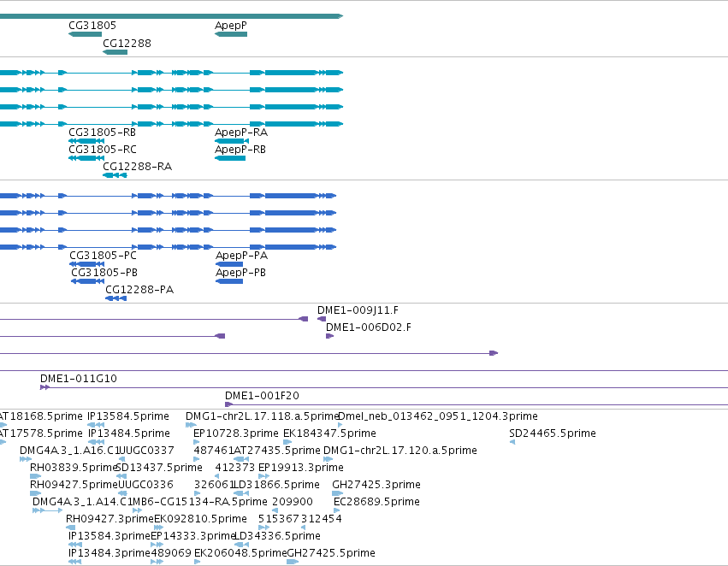Viewport: 728px width, 566px height.
Task: Select EST EK184347.5prime label
Action: pos(329,433)
